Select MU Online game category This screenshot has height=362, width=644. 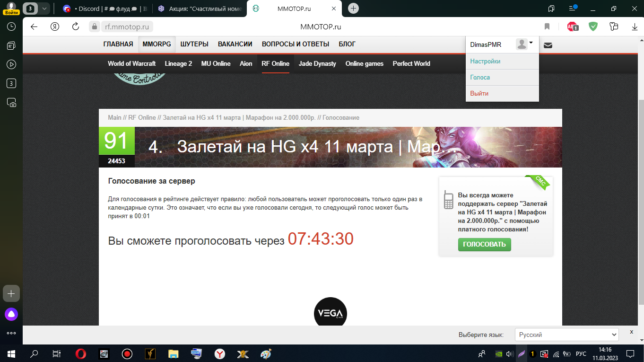(x=216, y=63)
